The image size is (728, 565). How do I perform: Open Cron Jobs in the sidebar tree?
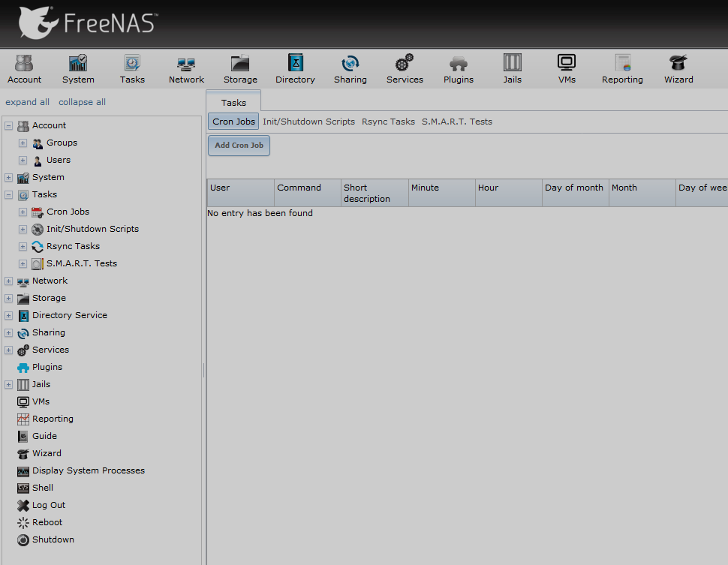(68, 212)
